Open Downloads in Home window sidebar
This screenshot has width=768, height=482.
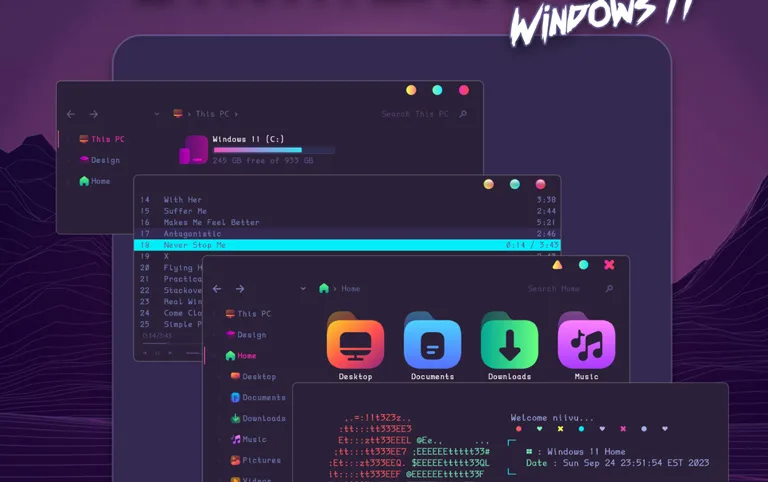tap(258, 418)
